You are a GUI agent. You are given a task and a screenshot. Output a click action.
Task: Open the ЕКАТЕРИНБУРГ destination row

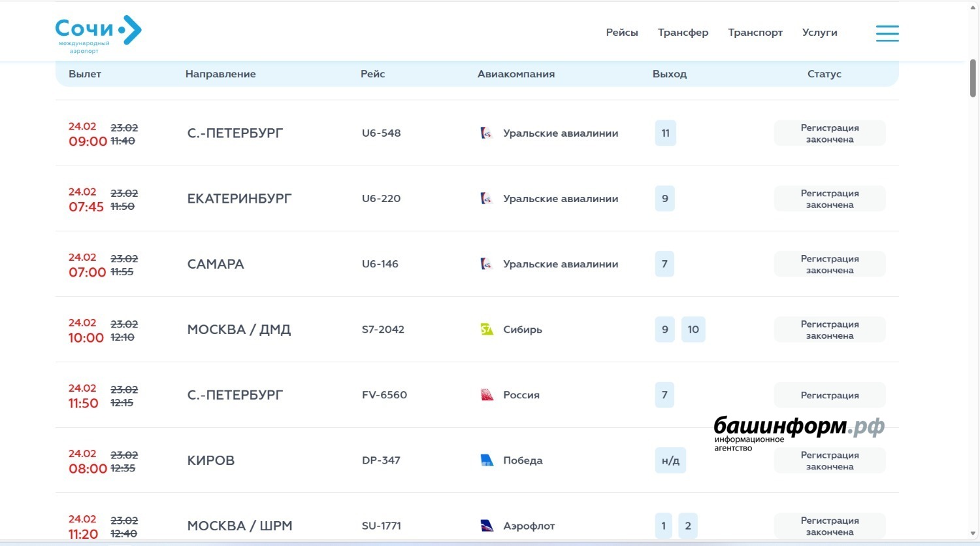(x=239, y=199)
